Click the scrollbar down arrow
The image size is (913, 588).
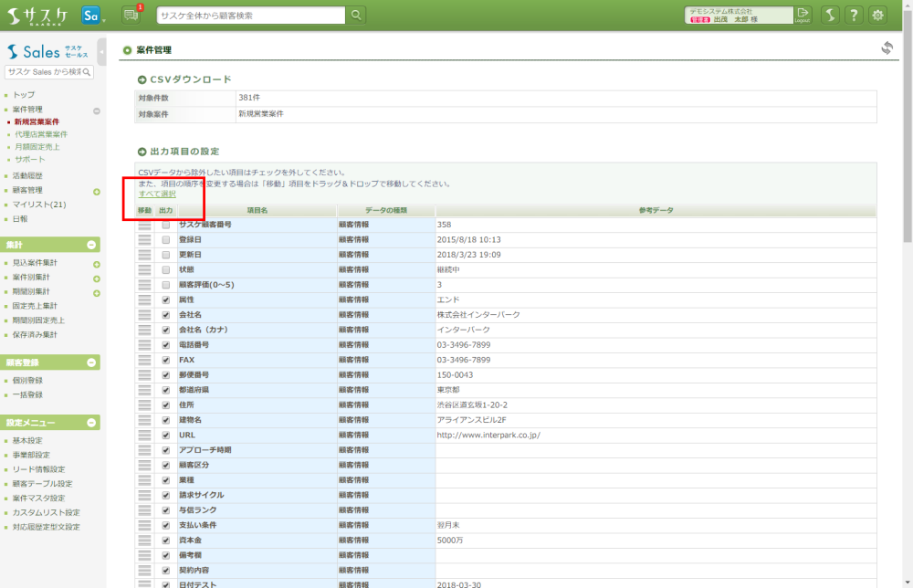908,583
